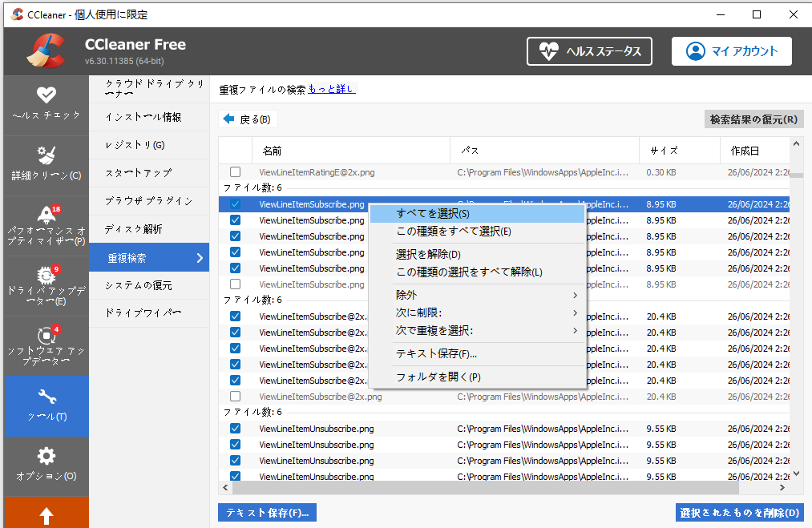Click the vertical scrollbar down arrow
The width and height of the screenshot is (812, 528).
[x=797, y=474]
